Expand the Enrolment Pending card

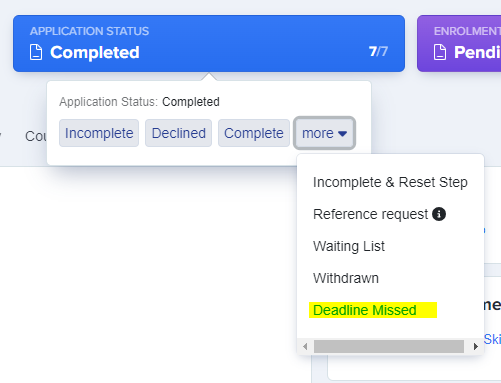459,43
